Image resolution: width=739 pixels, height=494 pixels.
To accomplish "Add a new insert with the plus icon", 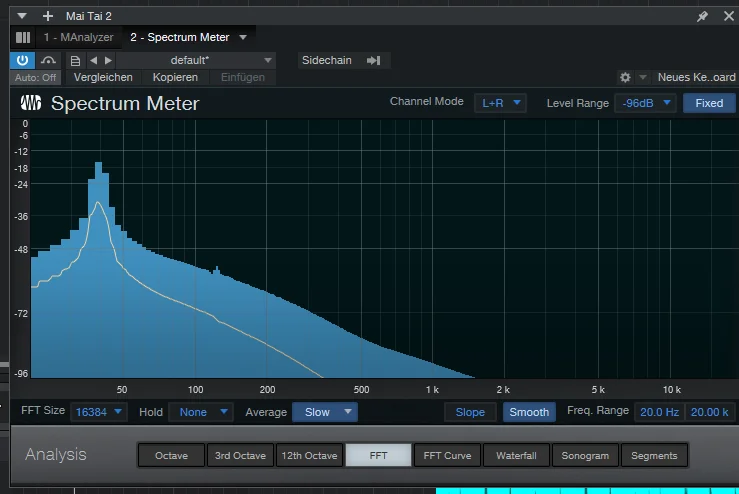I will tap(48, 16).
